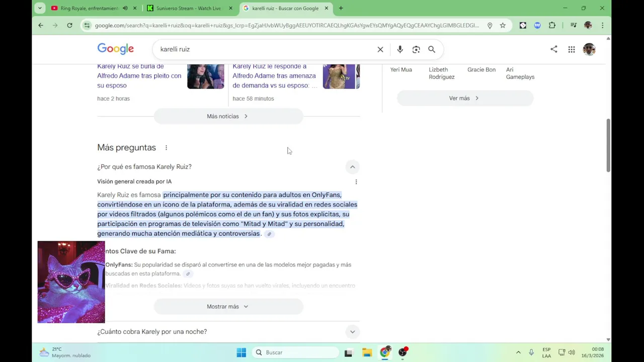
Task: Switch to Ring Royale YouTube tab
Action: [89, 8]
